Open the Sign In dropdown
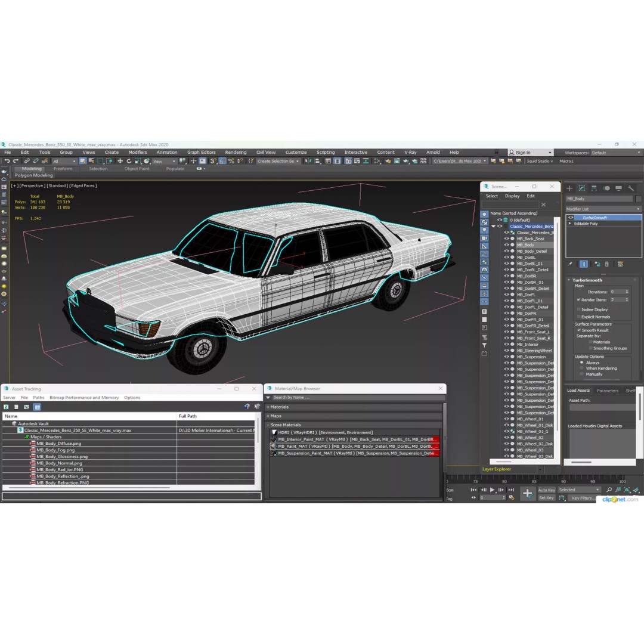 [x=531, y=153]
